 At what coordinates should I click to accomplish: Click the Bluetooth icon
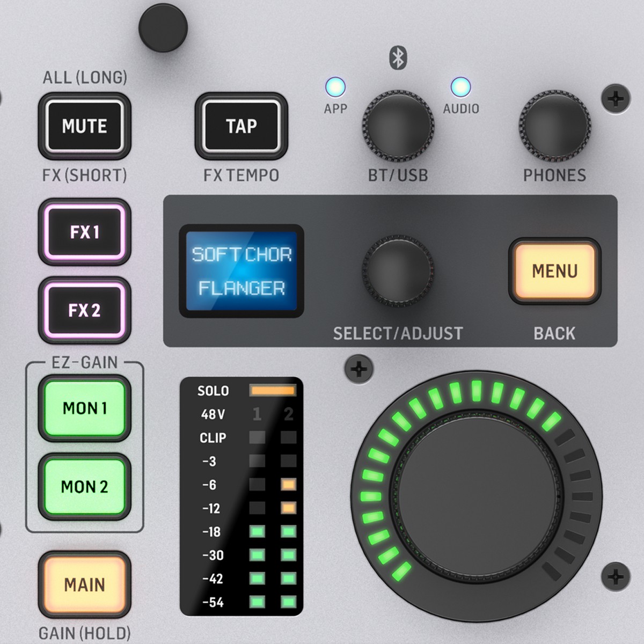398,57
